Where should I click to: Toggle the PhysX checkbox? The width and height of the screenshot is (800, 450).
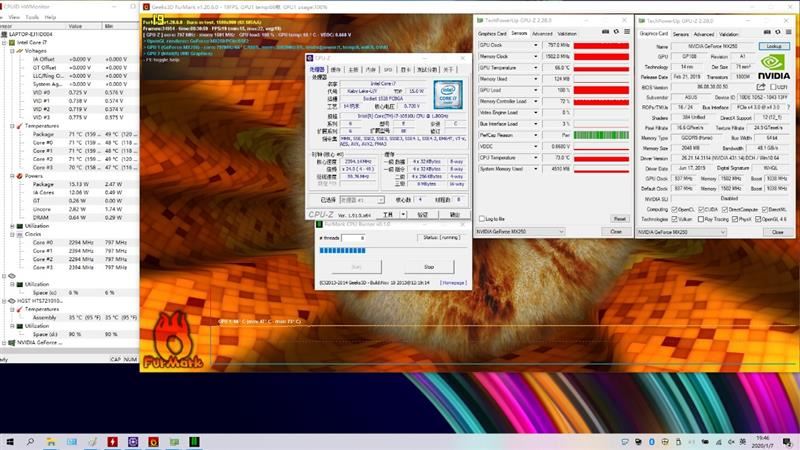735,219
